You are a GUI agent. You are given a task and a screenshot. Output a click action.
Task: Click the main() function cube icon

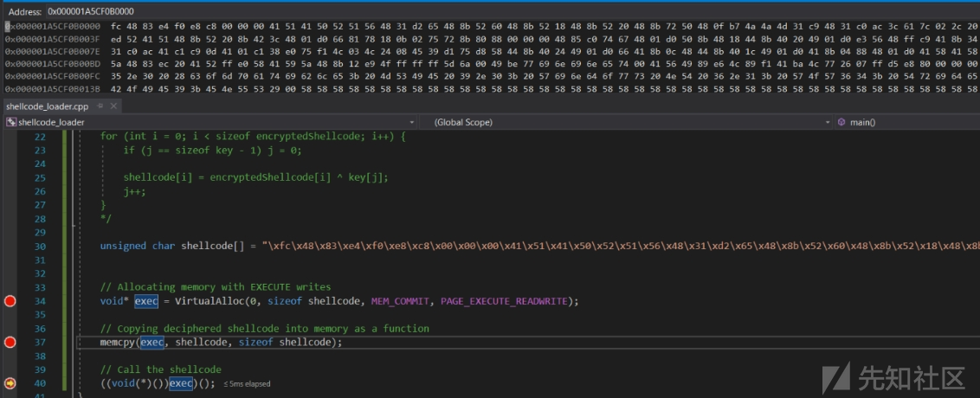coord(841,123)
